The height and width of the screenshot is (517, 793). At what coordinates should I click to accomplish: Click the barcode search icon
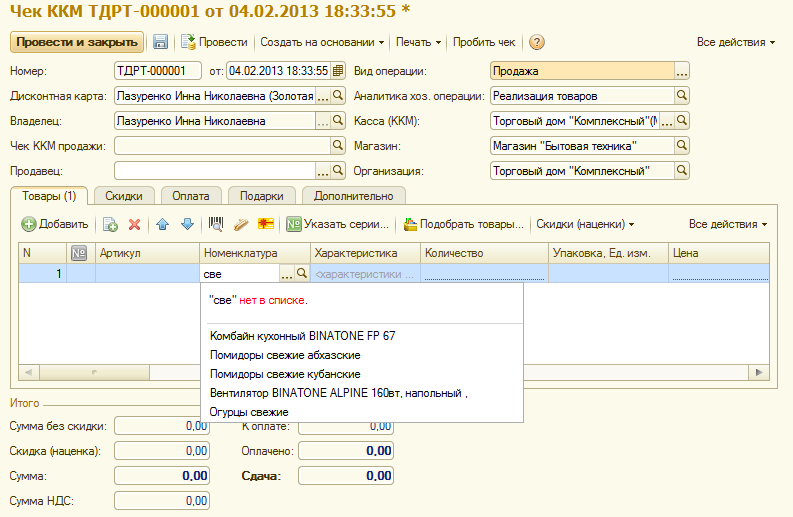click(x=216, y=224)
